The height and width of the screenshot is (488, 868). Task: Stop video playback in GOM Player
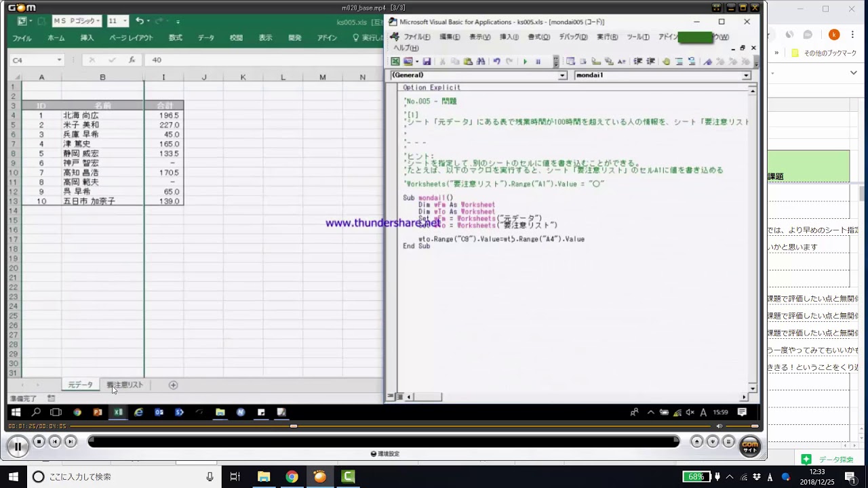[x=39, y=442]
